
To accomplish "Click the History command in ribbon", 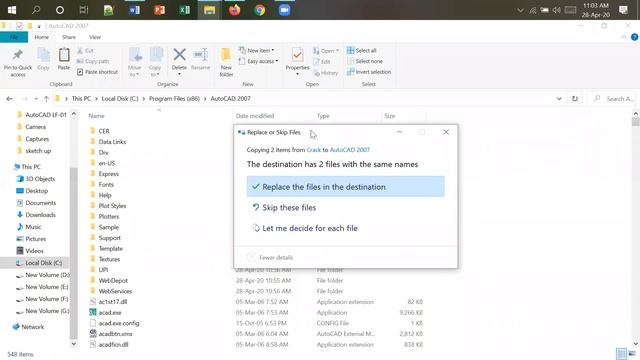I will [325, 73].
